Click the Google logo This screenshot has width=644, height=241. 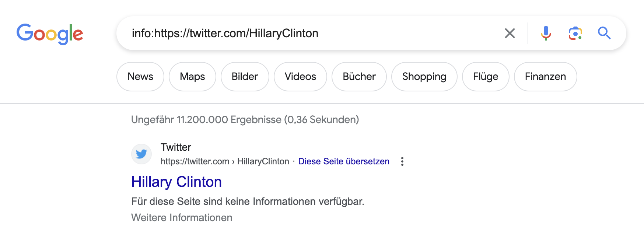click(x=50, y=34)
